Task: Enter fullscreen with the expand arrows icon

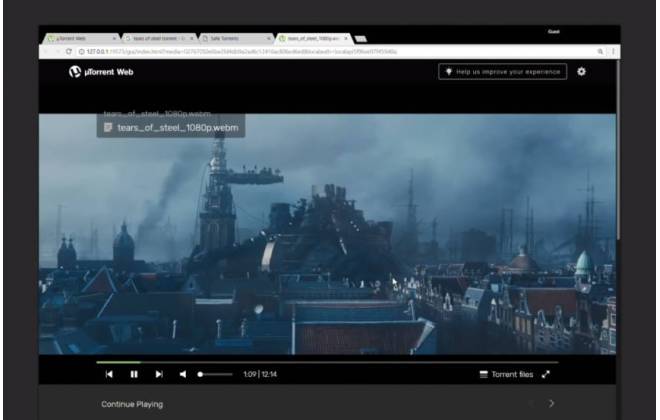Action: coord(546,374)
